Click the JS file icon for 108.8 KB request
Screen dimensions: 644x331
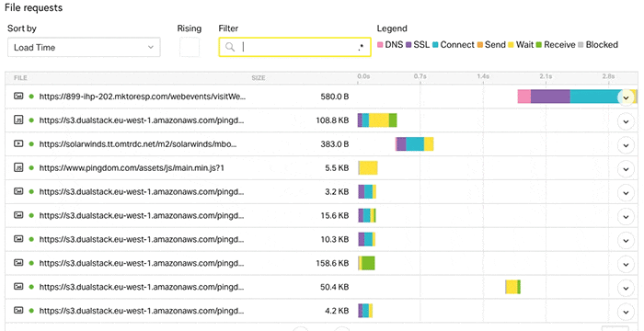point(18,120)
